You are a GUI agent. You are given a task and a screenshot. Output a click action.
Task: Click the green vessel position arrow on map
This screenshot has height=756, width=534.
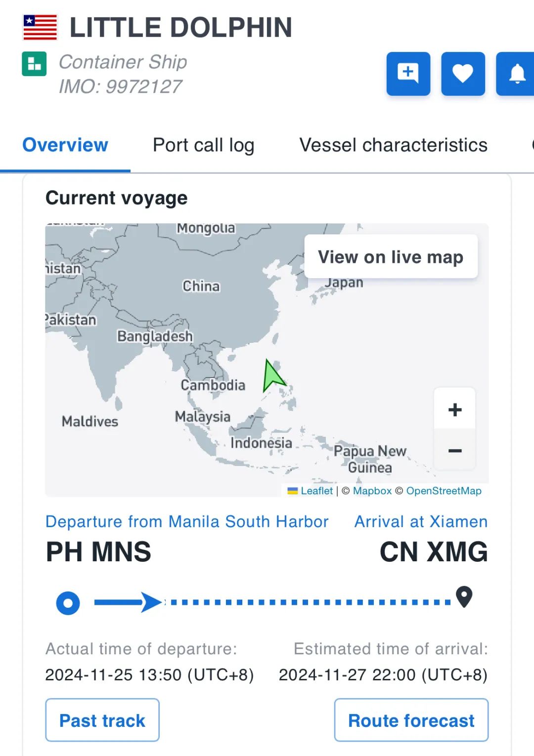272,376
